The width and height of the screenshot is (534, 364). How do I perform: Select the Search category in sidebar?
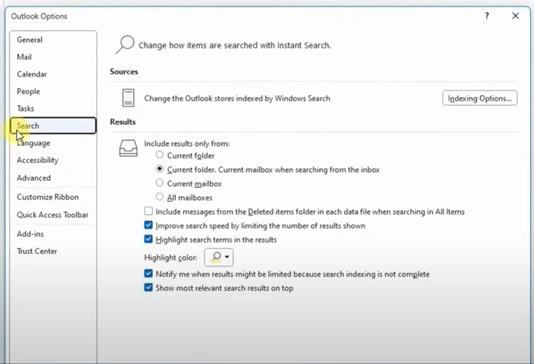pos(53,126)
